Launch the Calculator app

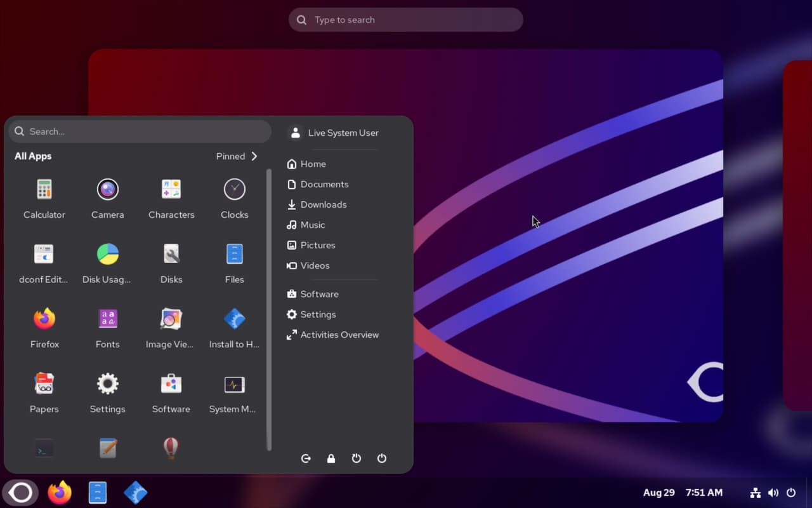coord(44,198)
